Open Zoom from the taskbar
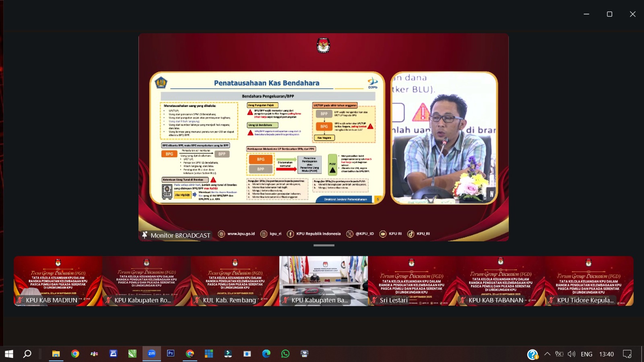 (x=151, y=354)
